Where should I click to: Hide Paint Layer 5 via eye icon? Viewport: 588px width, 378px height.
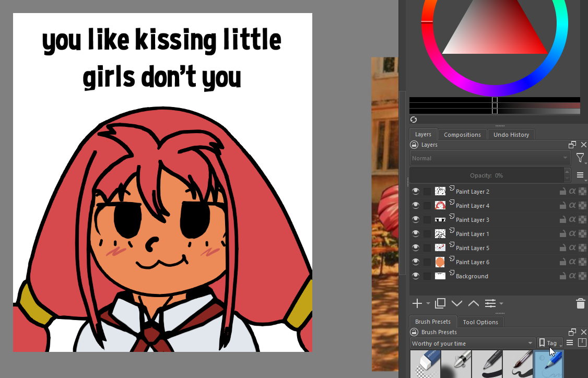[x=416, y=248]
